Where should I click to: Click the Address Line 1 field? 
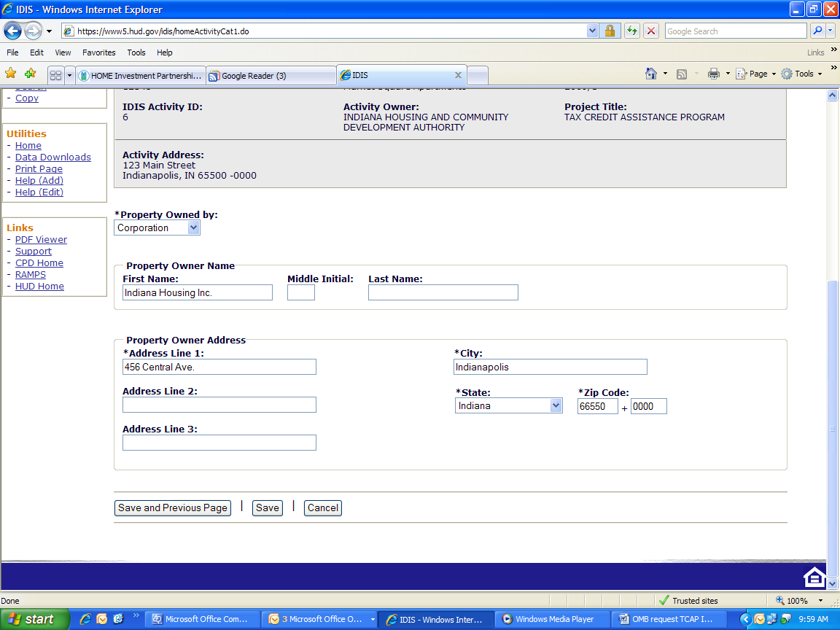(219, 367)
